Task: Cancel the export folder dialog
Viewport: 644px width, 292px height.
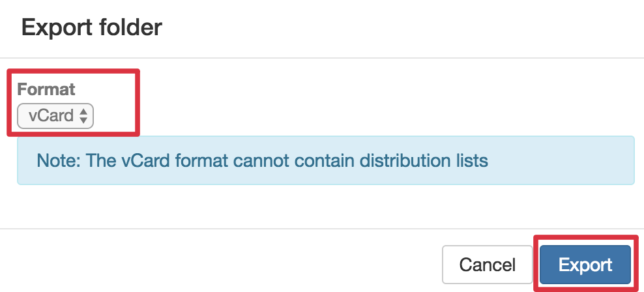Action: [x=487, y=265]
